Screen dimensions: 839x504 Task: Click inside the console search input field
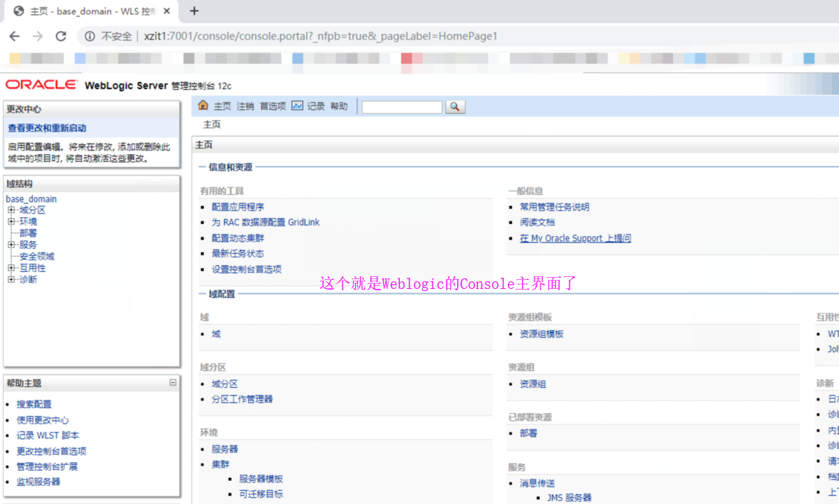402,106
